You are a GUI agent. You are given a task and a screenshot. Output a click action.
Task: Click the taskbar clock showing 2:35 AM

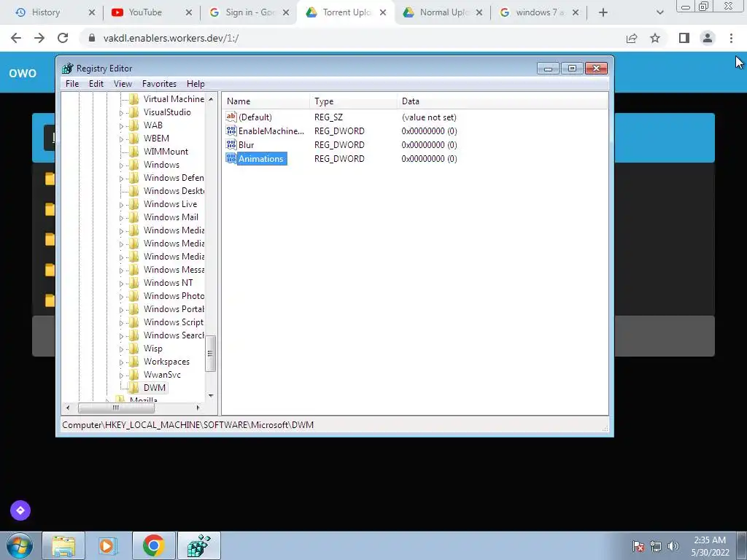point(710,546)
